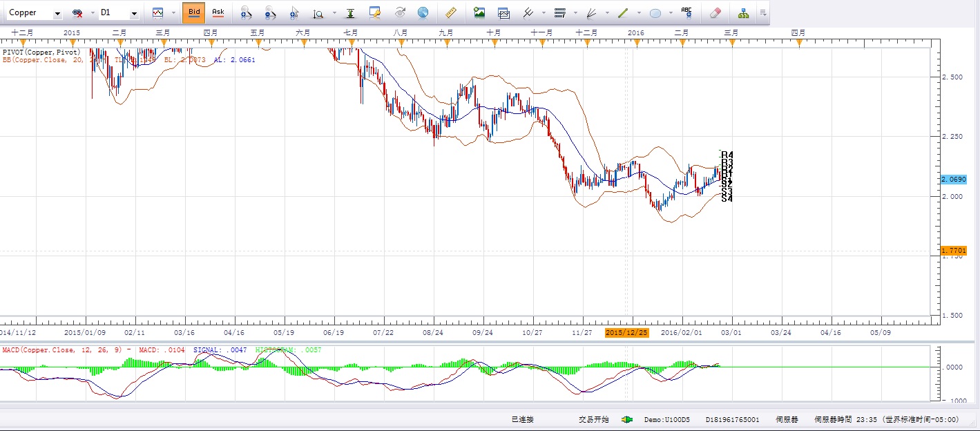Expand the Fibonacci tool dropdown arrow
Screen dimensions: 980x431
point(575,13)
